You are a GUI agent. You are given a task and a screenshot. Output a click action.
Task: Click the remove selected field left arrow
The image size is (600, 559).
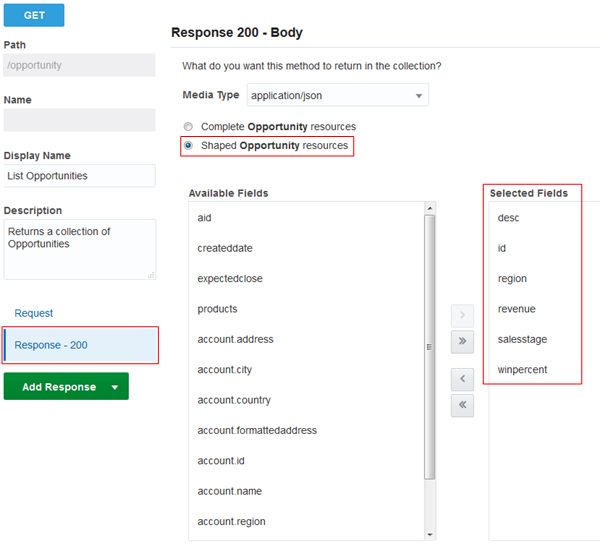pyautogui.click(x=462, y=379)
